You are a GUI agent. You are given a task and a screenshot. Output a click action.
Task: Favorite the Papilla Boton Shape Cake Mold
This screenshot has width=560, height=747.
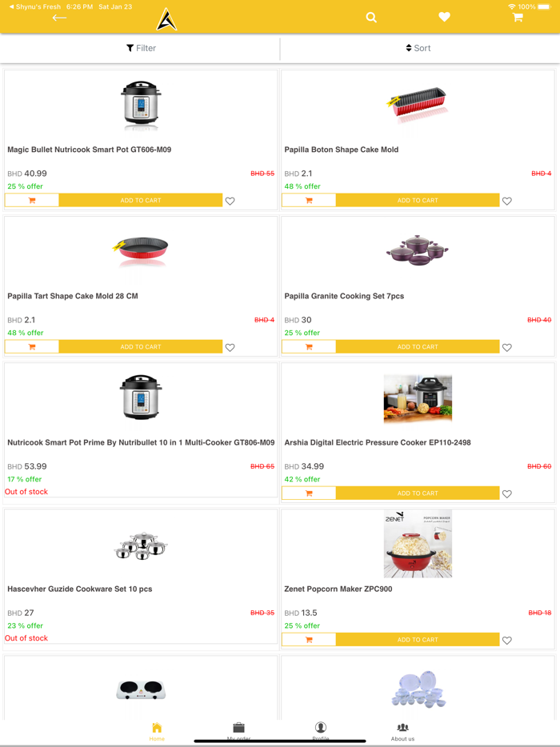[x=507, y=201]
